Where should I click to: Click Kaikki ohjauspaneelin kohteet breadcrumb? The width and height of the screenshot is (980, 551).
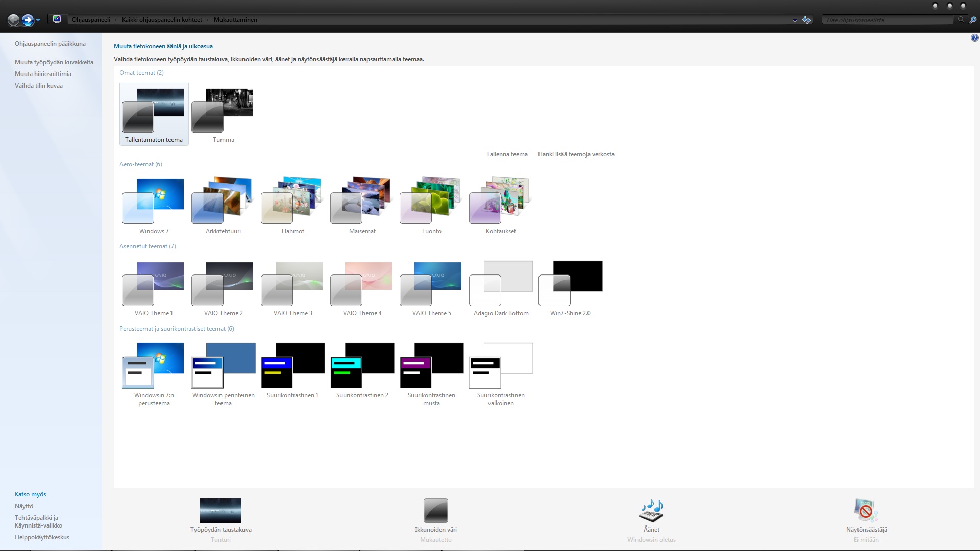click(x=162, y=20)
